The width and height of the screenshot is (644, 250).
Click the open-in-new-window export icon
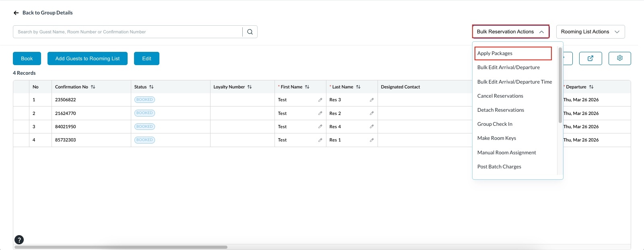click(590, 58)
